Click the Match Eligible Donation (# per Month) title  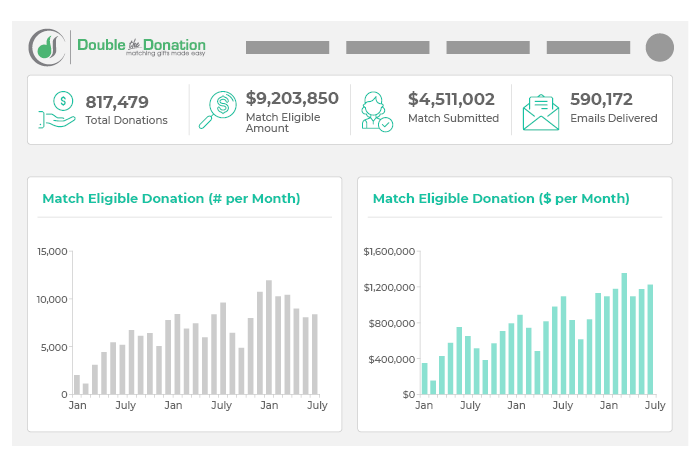click(x=171, y=198)
